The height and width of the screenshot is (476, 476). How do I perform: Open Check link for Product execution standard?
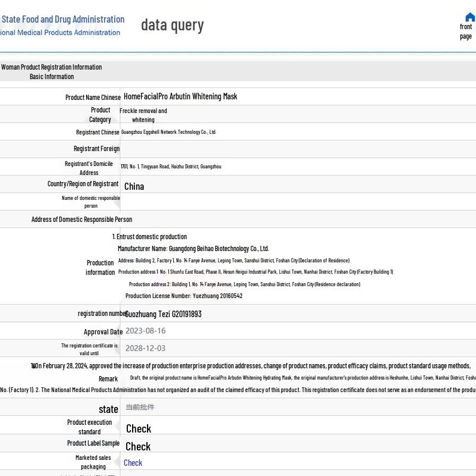(139, 428)
